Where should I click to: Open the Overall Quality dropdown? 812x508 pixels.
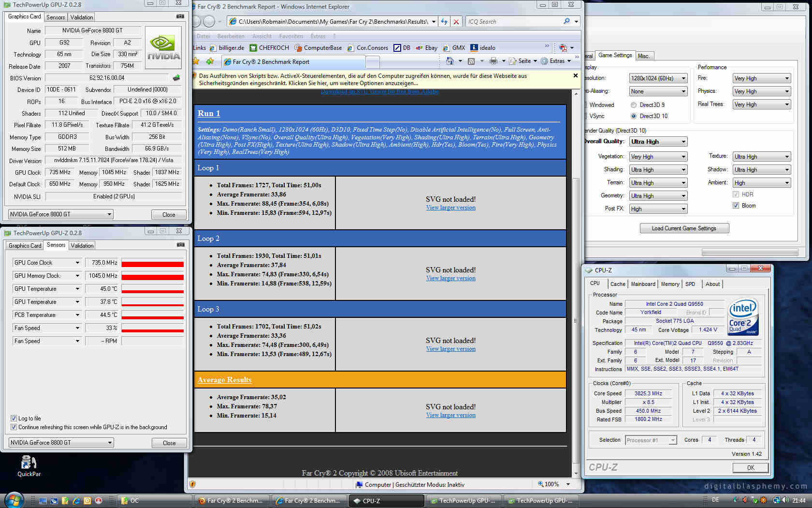click(x=658, y=141)
